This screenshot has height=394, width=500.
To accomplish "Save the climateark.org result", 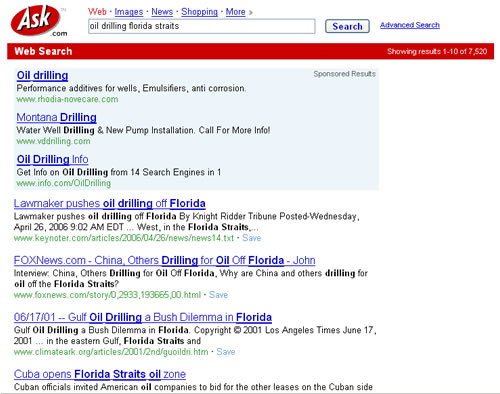I will [226, 352].
